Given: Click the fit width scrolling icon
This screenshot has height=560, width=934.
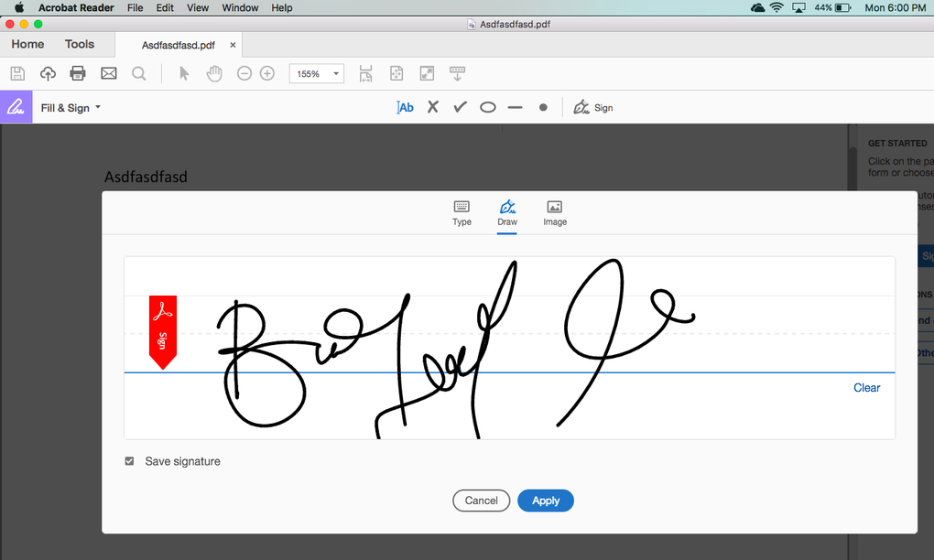Looking at the screenshot, I should tap(365, 73).
